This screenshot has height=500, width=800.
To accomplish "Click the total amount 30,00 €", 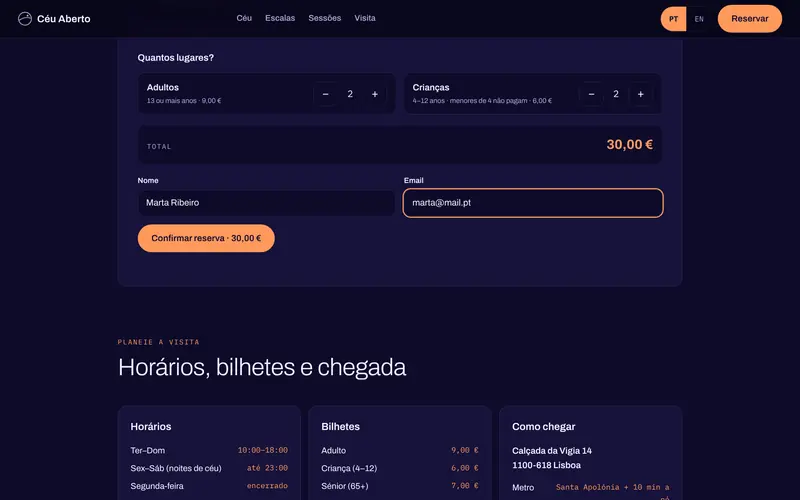I will click(x=630, y=144).
